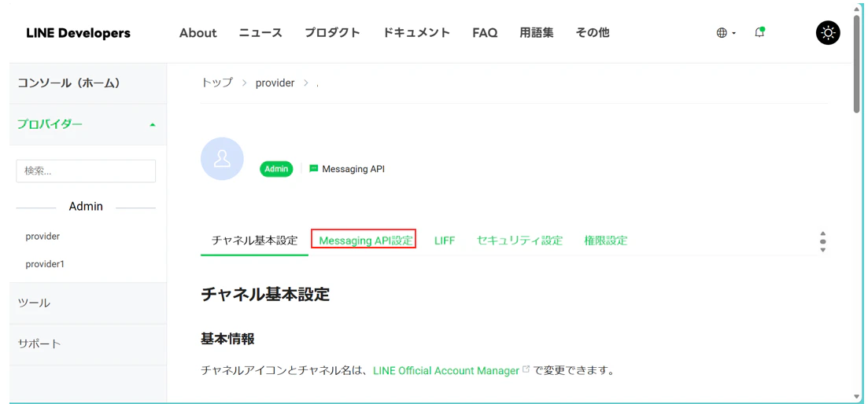Open サポート in the sidebar
The image size is (868, 404).
tap(88, 343)
